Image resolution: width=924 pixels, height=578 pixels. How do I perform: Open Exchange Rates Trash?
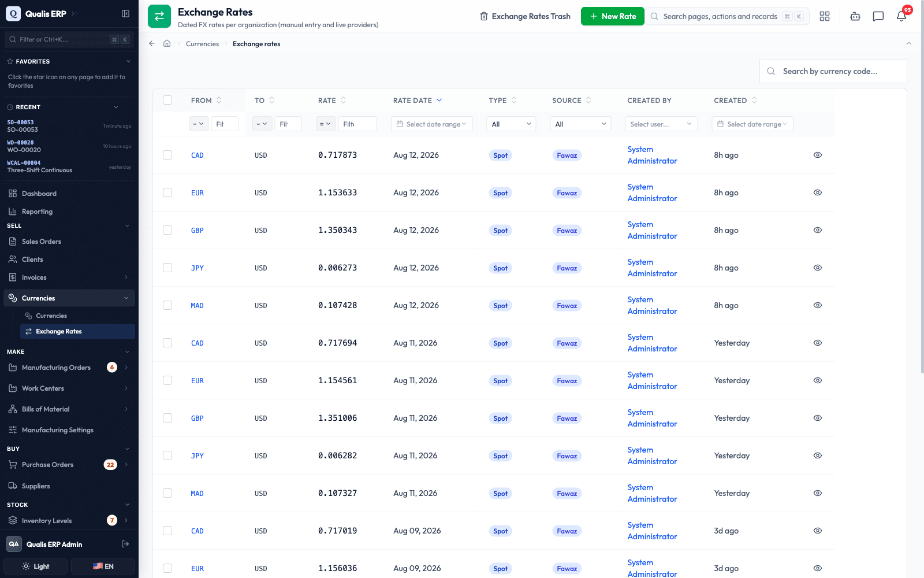click(x=525, y=16)
